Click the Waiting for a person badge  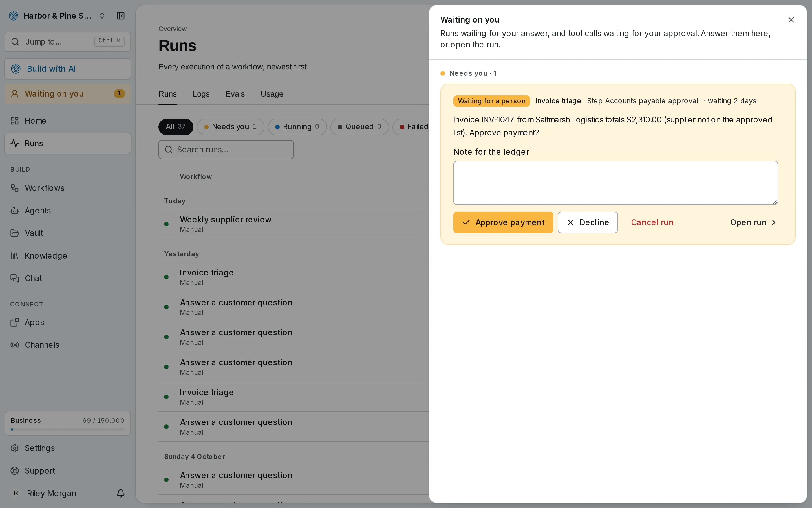click(x=491, y=101)
